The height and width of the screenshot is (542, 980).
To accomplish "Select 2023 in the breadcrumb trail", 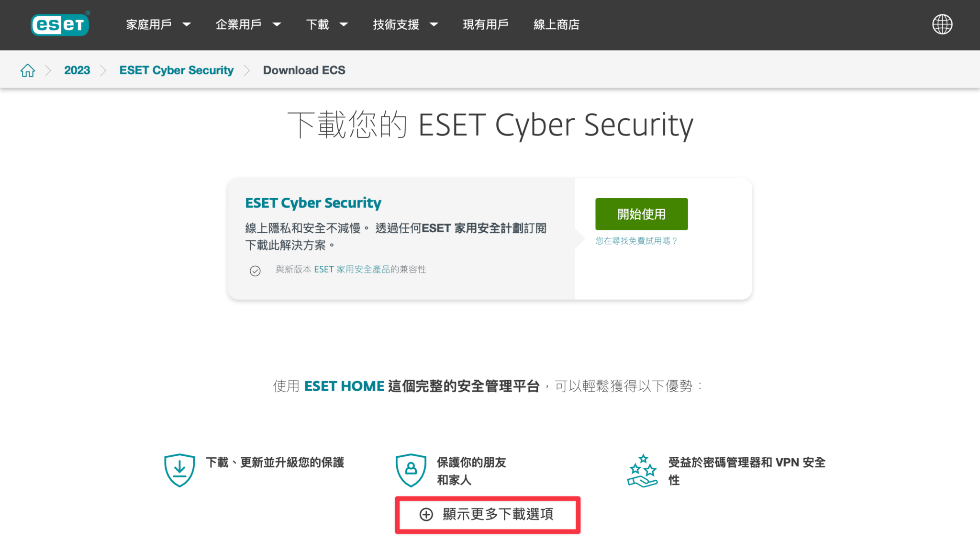I will point(77,70).
